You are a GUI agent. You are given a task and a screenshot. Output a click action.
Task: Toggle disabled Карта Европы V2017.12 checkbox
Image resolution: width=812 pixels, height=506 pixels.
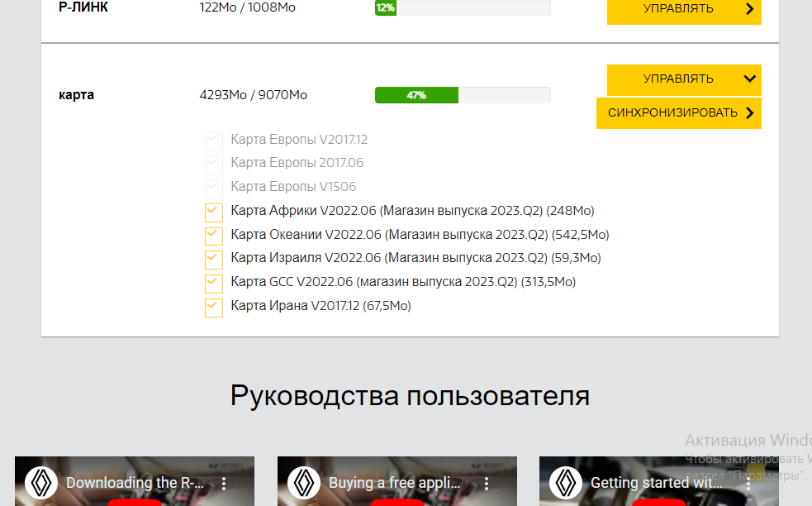tap(214, 141)
